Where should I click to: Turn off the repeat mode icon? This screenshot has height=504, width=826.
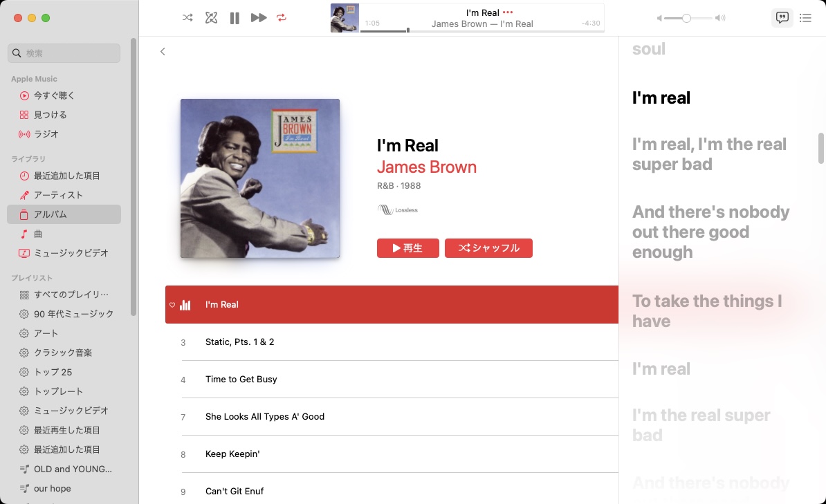click(x=282, y=18)
